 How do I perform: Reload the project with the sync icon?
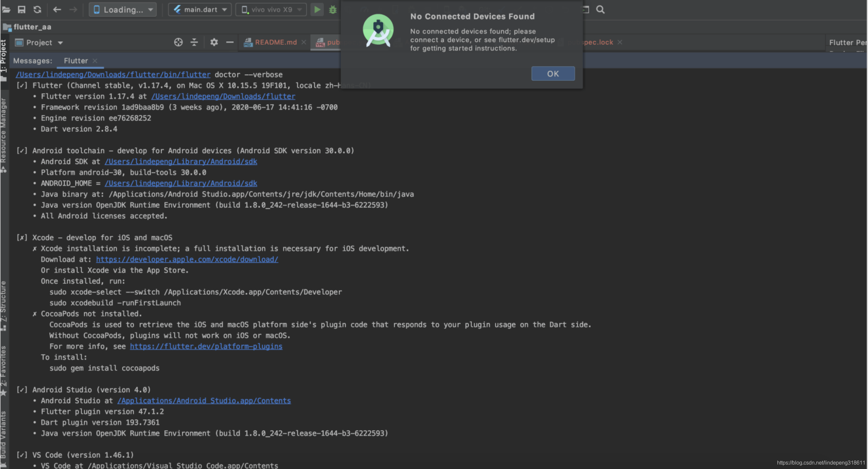(x=37, y=9)
